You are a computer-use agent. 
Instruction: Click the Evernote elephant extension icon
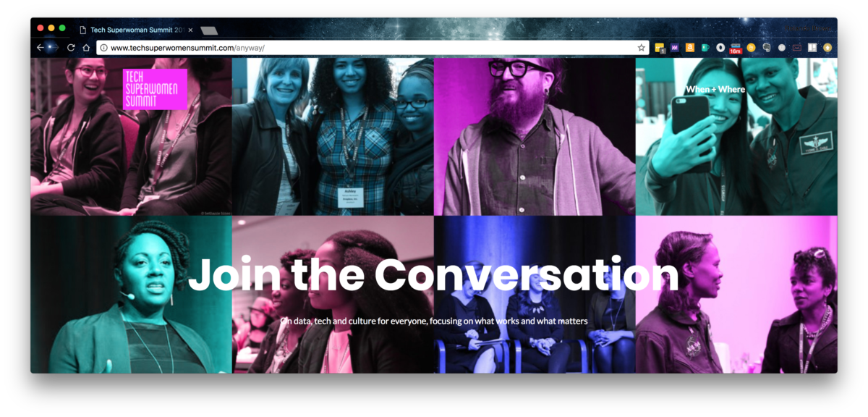point(767,48)
